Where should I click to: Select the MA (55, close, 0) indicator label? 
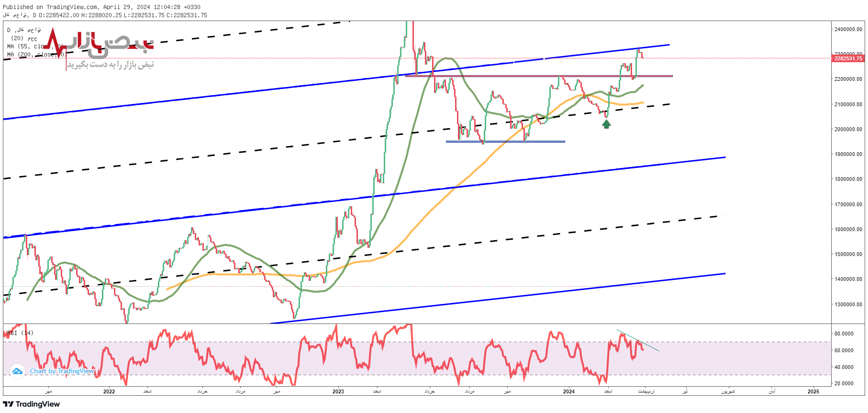35,46
